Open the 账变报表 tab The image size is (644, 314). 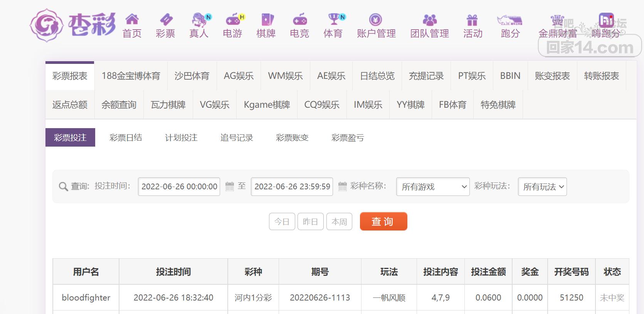click(552, 76)
